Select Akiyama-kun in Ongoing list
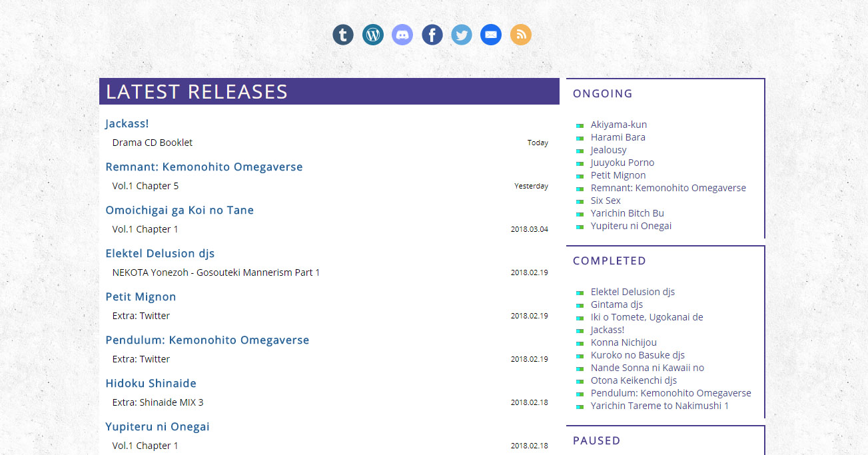This screenshot has height=455, width=868. [619, 125]
